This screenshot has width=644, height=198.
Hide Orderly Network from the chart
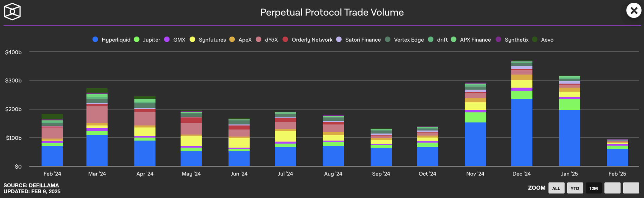click(x=308, y=40)
